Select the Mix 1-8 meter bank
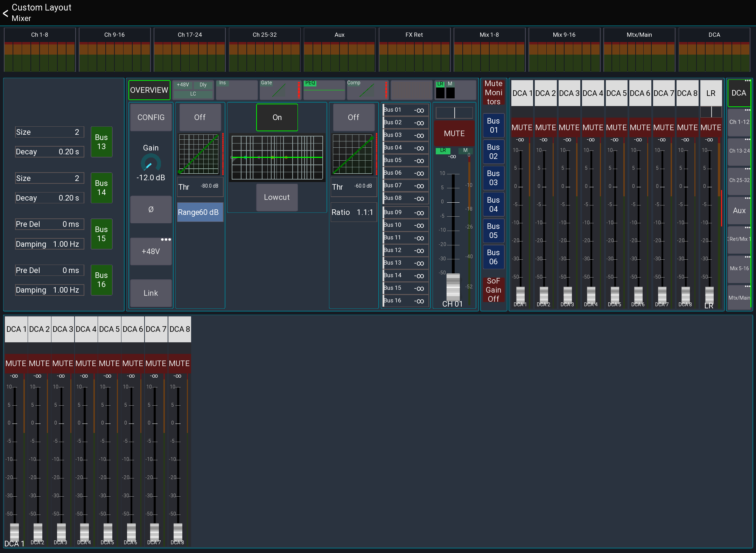The width and height of the screenshot is (756, 553). click(x=489, y=49)
